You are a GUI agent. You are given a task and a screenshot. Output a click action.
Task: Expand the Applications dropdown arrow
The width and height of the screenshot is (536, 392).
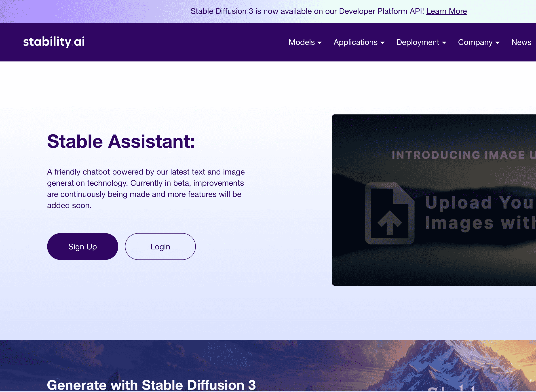pyautogui.click(x=382, y=43)
